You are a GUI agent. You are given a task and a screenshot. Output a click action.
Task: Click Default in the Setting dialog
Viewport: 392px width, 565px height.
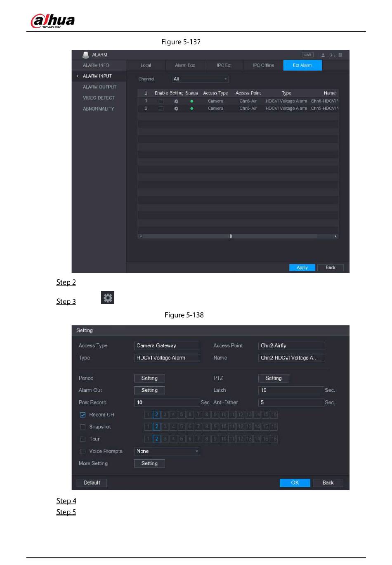click(92, 483)
